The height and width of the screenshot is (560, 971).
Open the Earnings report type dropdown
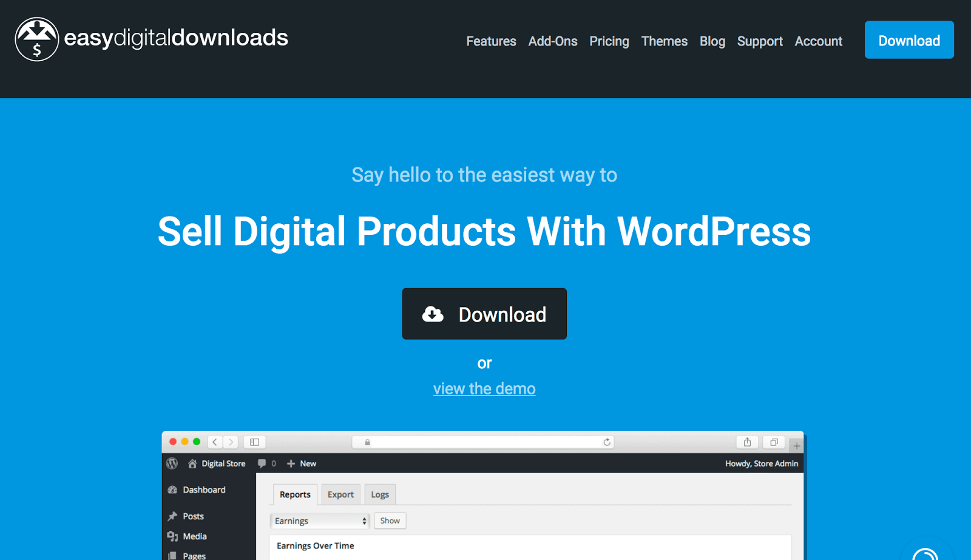[x=320, y=520]
